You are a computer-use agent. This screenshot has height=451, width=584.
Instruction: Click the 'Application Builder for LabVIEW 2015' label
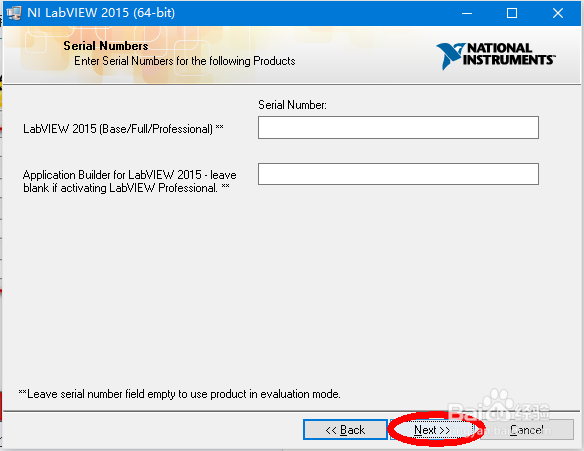coord(130,181)
